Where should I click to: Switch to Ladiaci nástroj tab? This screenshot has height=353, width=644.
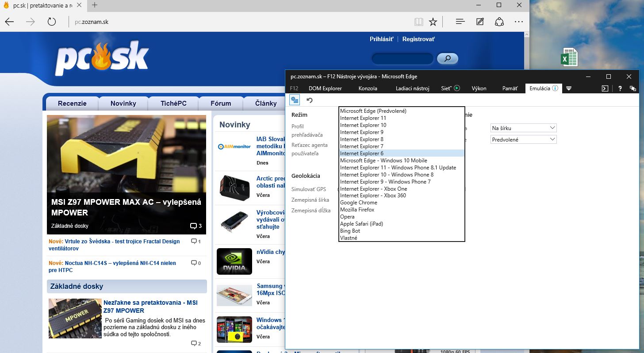(413, 88)
